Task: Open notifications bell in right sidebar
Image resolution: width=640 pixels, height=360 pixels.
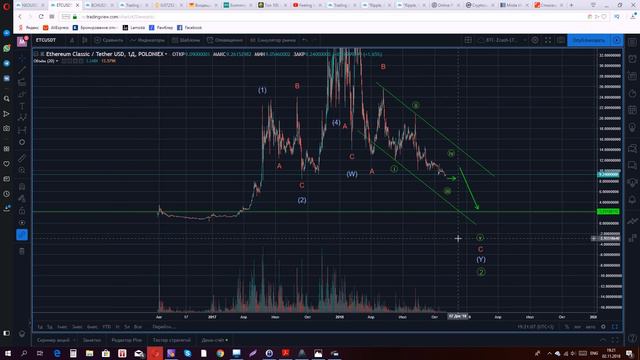Action: point(632,200)
